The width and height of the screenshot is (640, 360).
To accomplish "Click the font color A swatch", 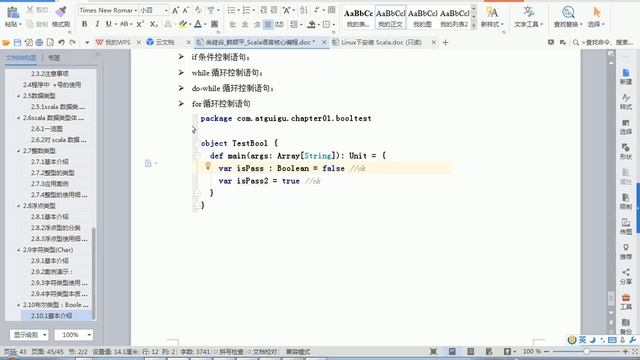I will point(198,24).
